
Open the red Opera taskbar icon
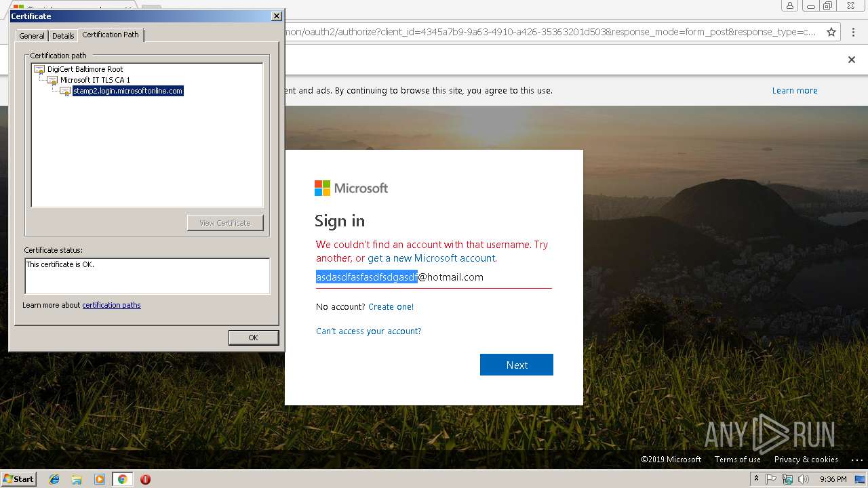click(x=145, y=479)
